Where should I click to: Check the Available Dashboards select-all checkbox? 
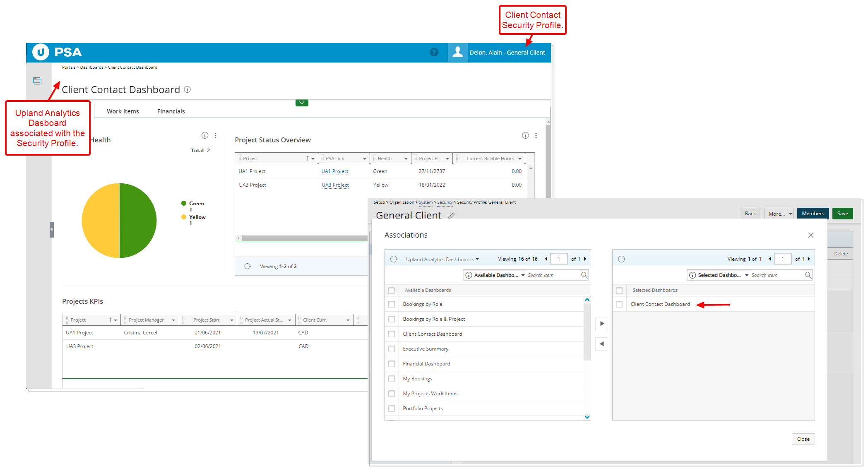(392, 291)
